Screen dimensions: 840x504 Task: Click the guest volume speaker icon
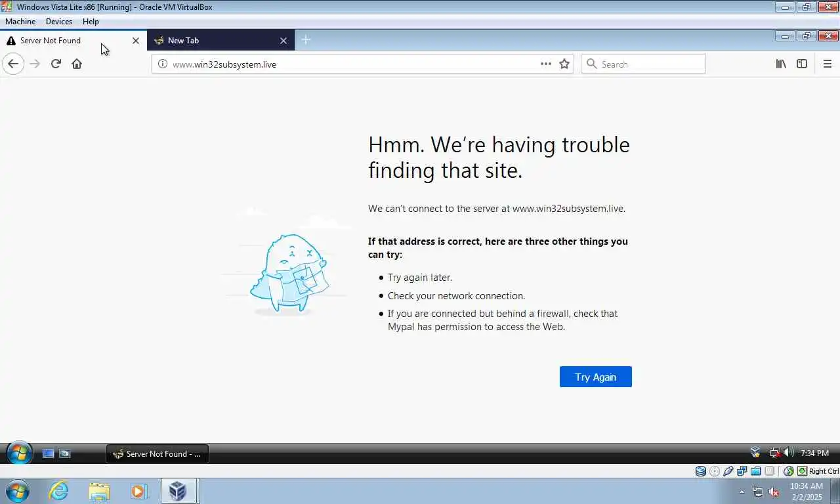click(789, 453)
